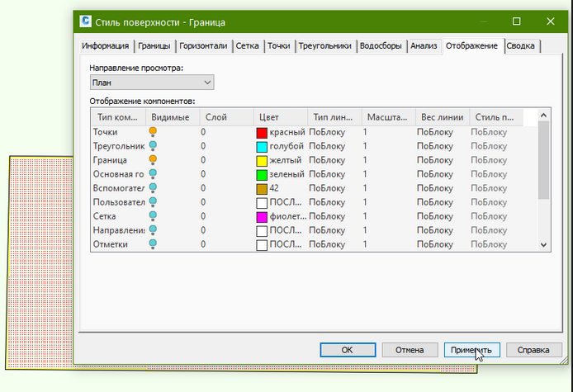Open magenta color box for Сетка
The image size is (573, 392).
pyautogui.click(x=262, y=216)
